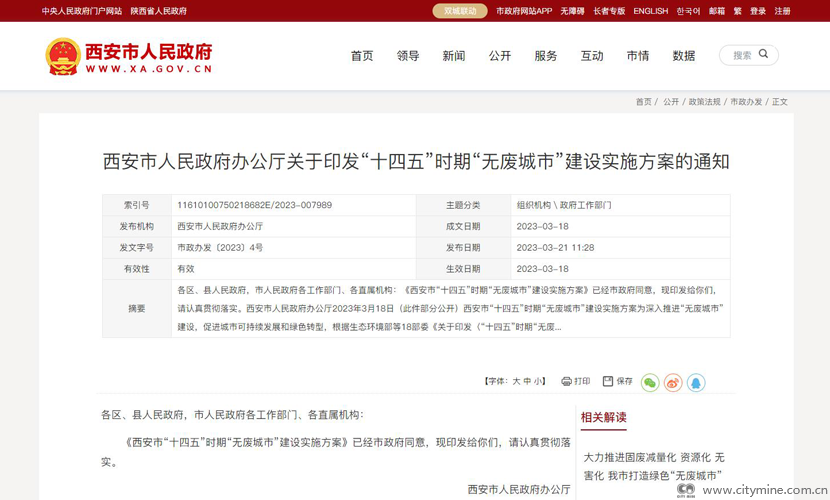Open the 服务 navigation menu
Viewport: 830px width, 500px height.
[546, 56]
